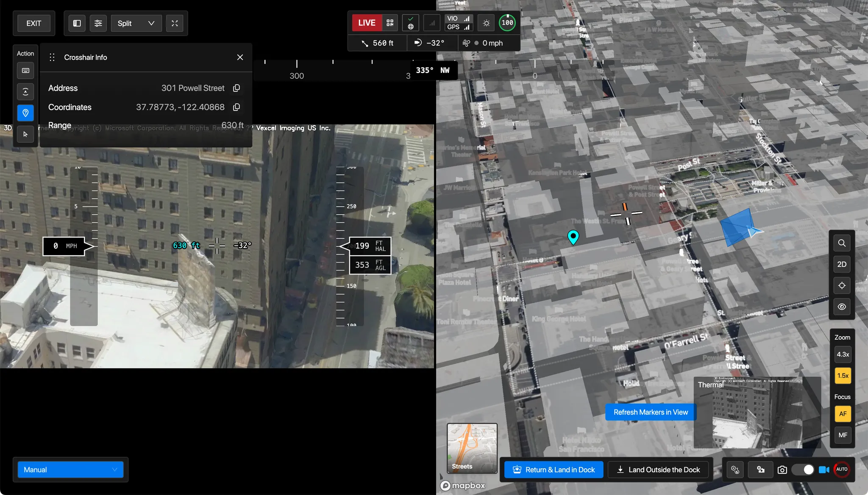Click Refresh Markers in View button
This screenshot has height=495, width=868.
[x=651, y=412]
